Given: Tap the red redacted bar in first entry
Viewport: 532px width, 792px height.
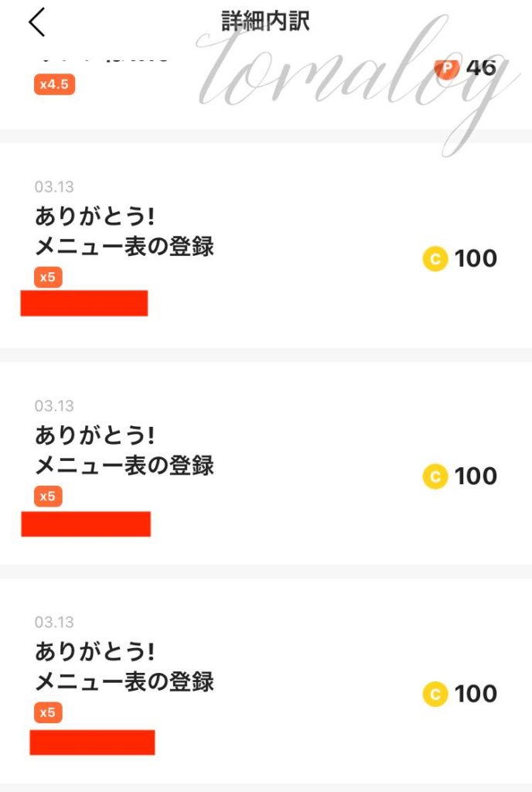Looking at the screenshot, I should tap(84, 303).
